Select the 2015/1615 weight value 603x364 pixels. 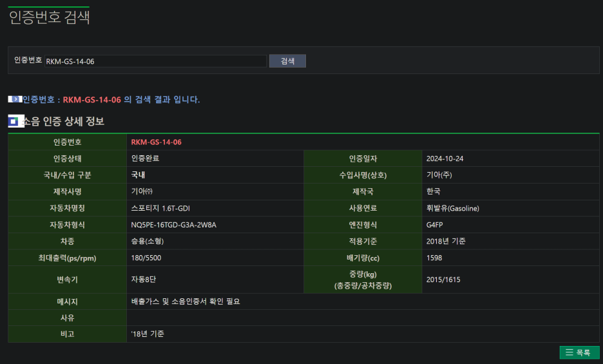pyautogui.click(x=443, y=280)
